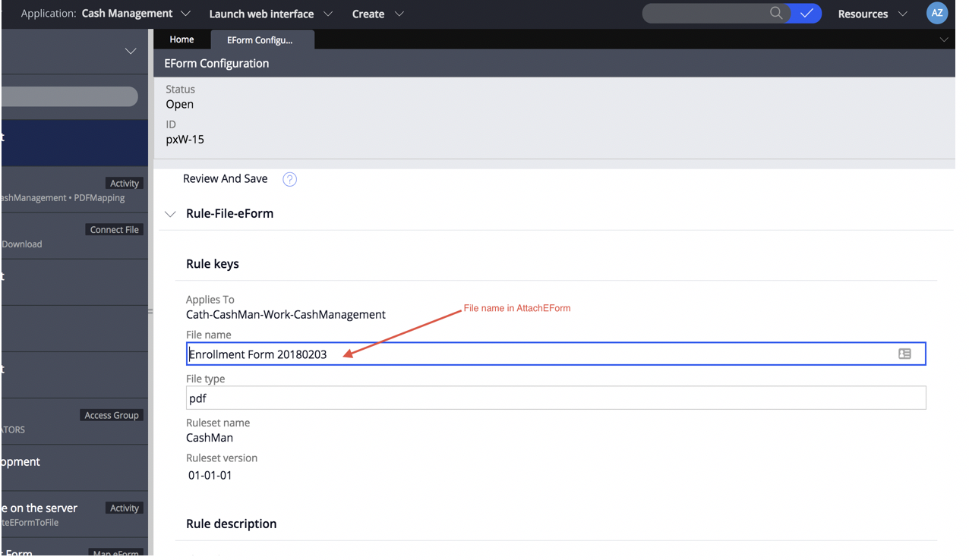Open the Resources menu
Viewport: 969px width, 560px height.
[872, 14]
